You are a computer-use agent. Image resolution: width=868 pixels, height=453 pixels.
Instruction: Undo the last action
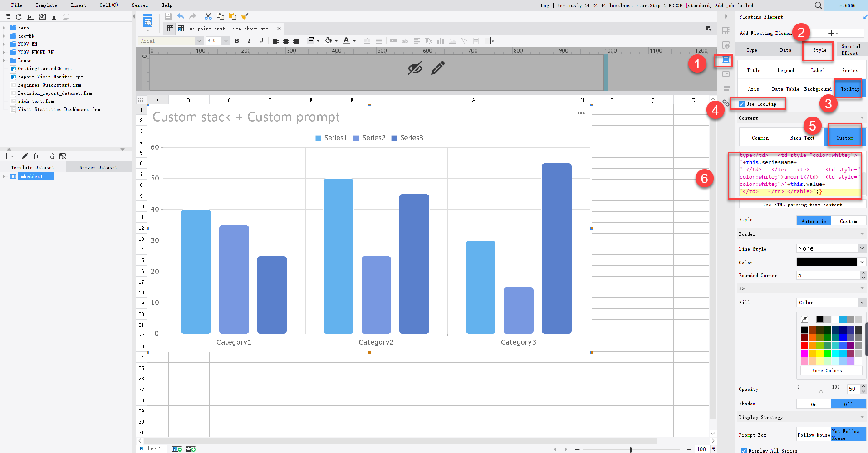[x=181, y=16]
